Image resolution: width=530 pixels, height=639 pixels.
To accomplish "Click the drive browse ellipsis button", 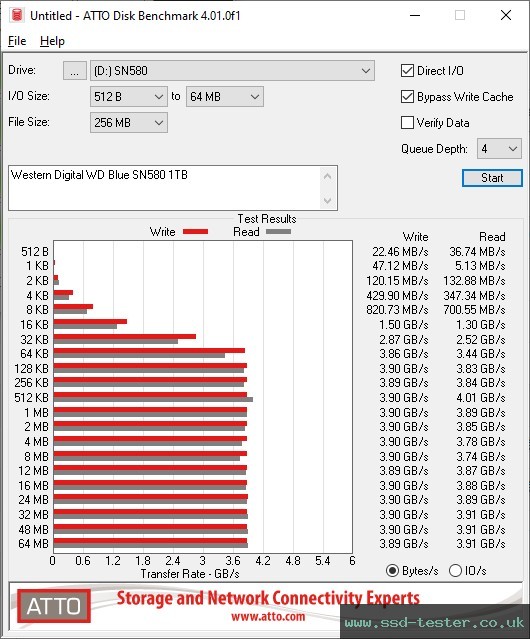I will (x=75, y=71).
